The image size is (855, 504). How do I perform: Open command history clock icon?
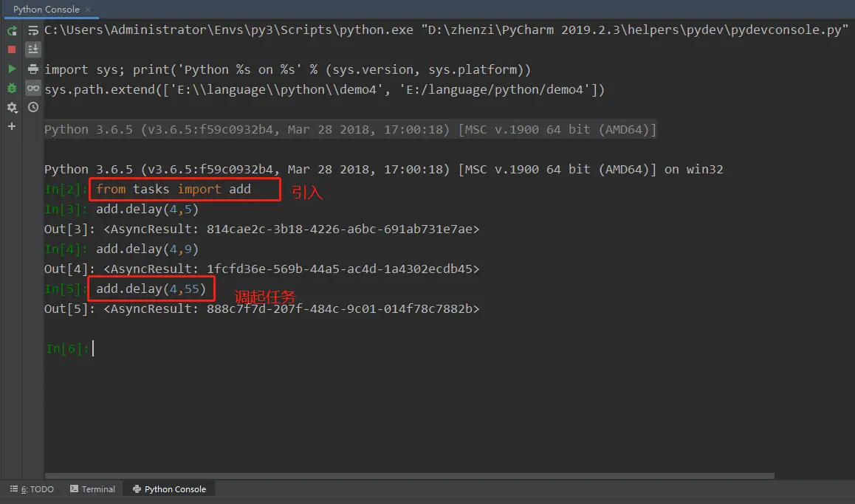point(33,107)
